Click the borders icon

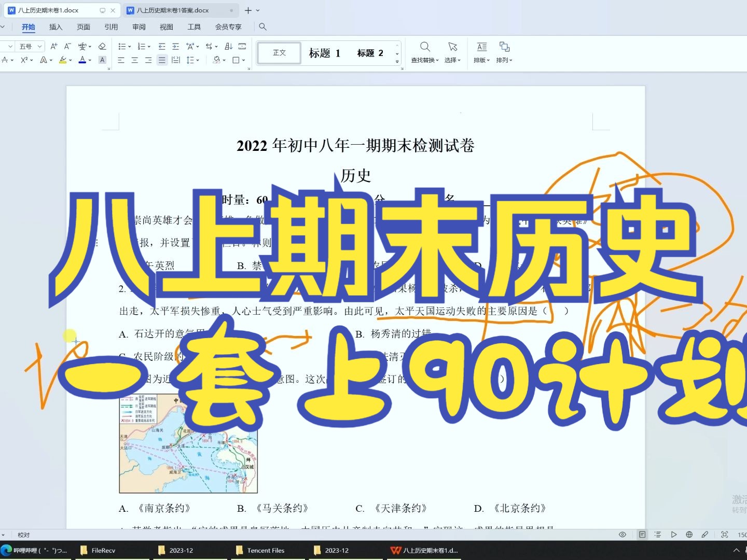coord(236,60)
